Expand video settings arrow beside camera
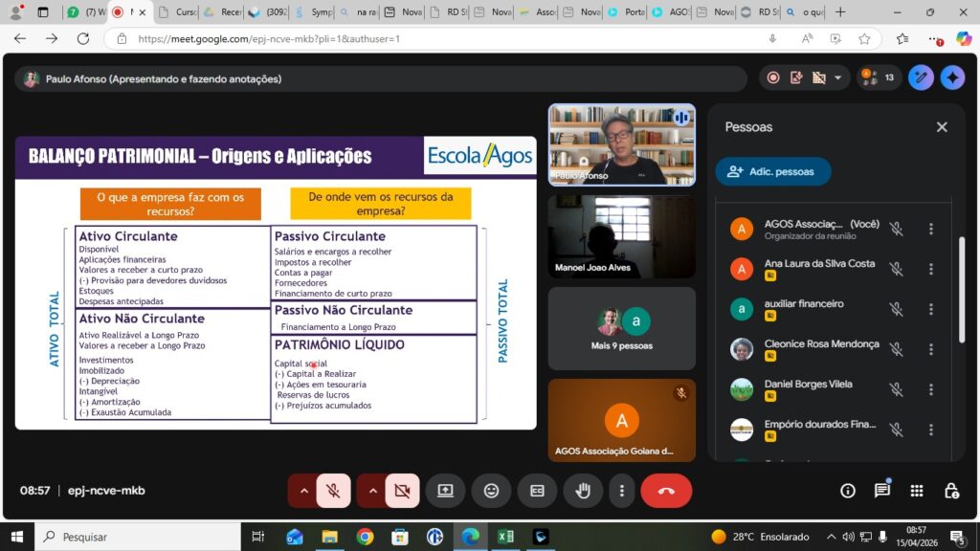This screenshot has width=980, height=551. (373, 491)
